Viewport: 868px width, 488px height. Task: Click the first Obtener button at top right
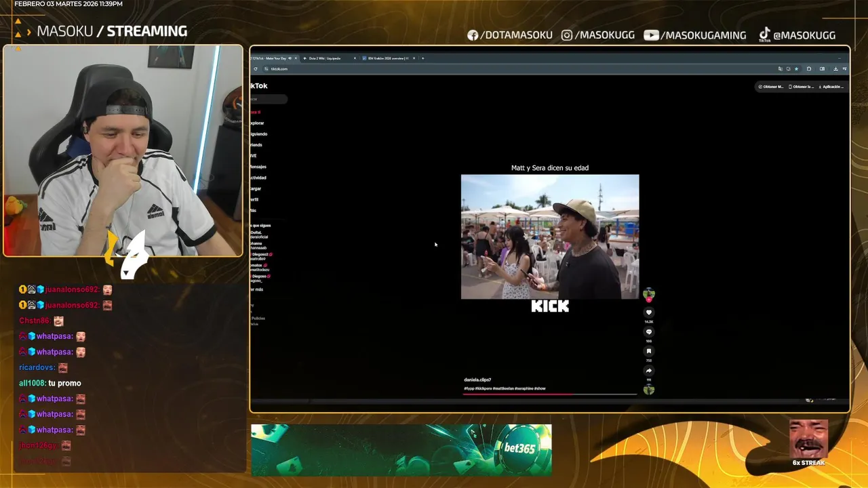tap(771, 87)
